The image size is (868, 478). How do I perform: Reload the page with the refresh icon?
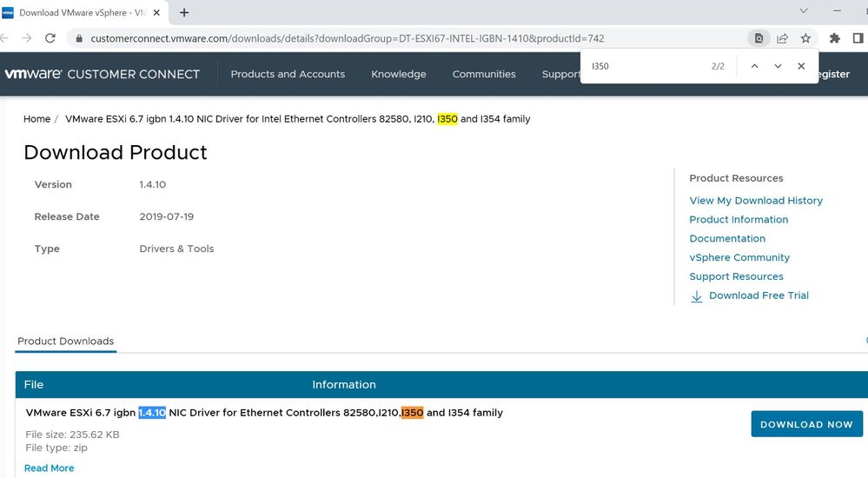coord(50,38)
